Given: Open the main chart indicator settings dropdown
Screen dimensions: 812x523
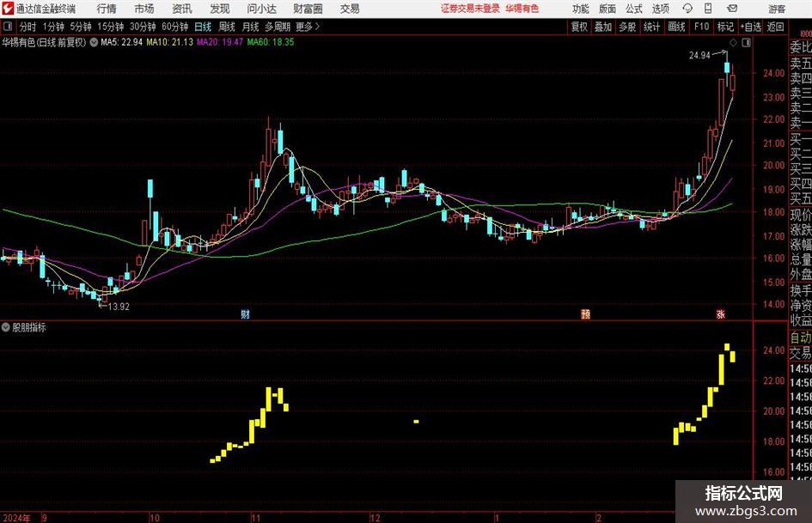Looking at the screenshot, I should click(x=94, y=42).
